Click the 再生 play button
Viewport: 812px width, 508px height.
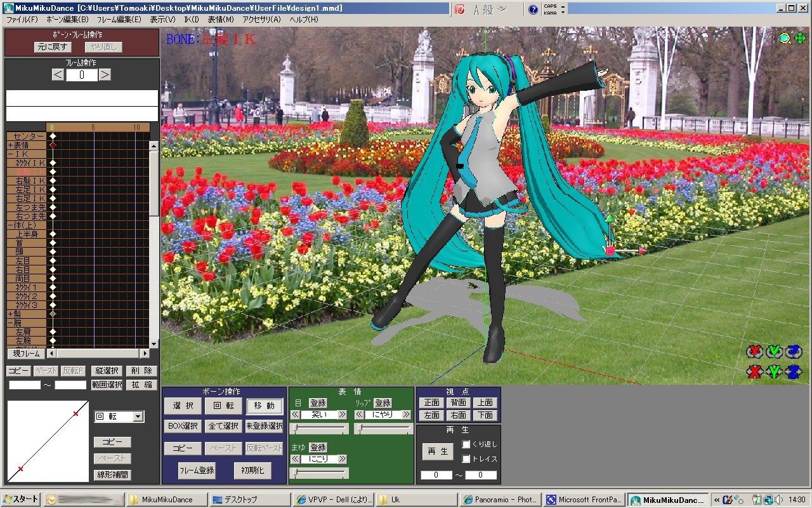[x=438, y=451]
